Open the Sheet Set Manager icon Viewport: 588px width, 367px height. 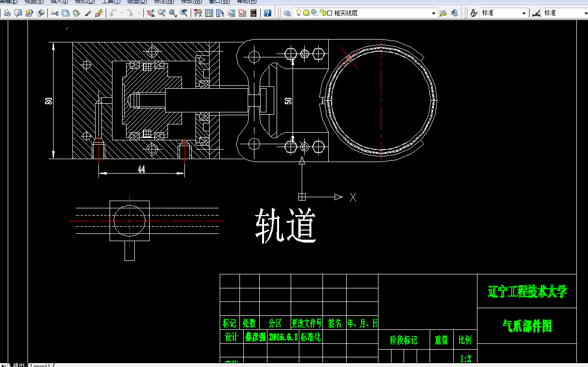(x=231, y=13)
